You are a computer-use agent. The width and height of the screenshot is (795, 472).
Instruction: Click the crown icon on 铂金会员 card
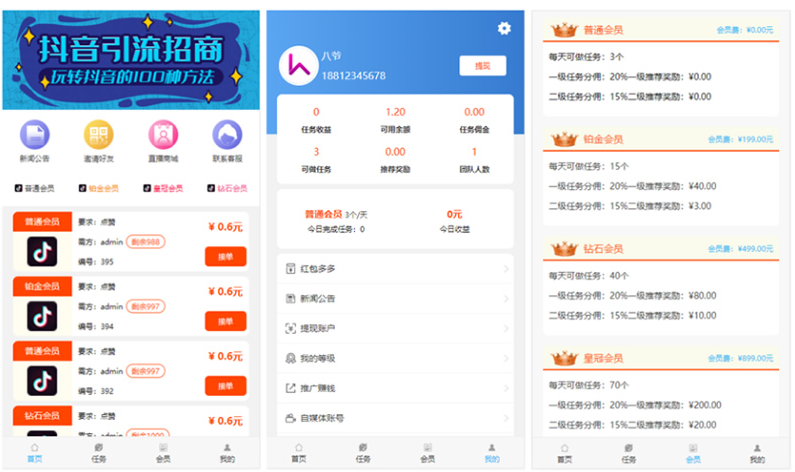565,139
